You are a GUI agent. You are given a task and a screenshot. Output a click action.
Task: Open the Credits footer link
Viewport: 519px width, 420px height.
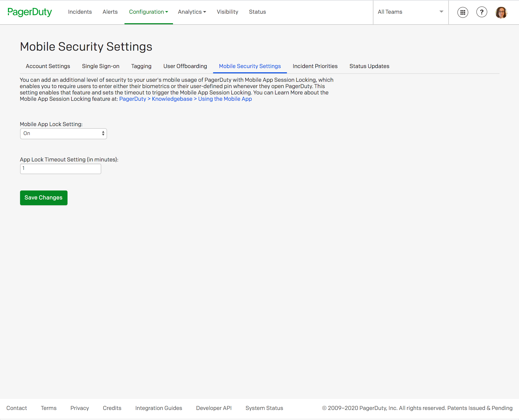[x=112, y=408]
